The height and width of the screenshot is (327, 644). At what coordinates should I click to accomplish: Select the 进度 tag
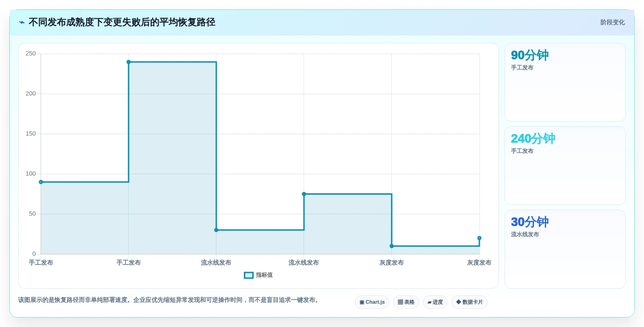click(x=435, y=302)
